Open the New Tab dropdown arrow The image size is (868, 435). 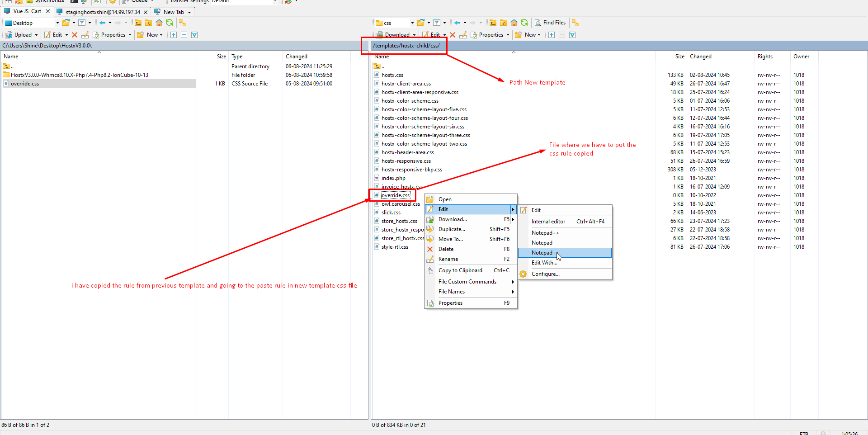click(189, 12)
